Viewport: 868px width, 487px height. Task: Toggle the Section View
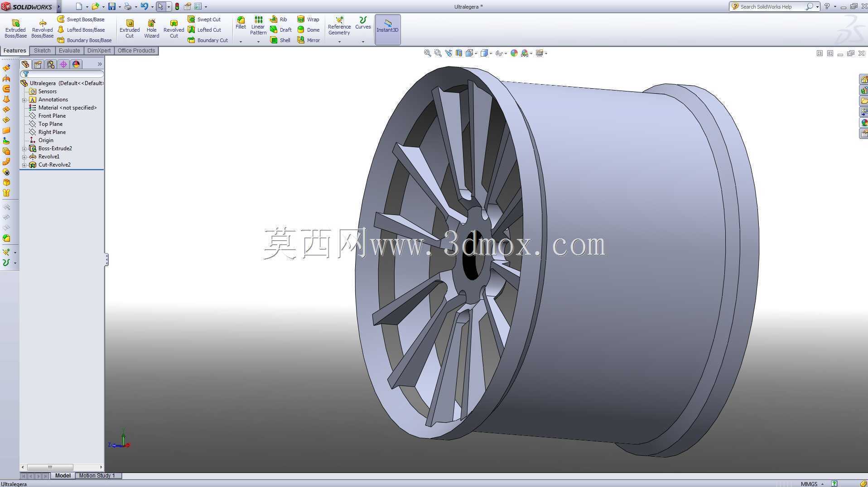coord(459,53)
